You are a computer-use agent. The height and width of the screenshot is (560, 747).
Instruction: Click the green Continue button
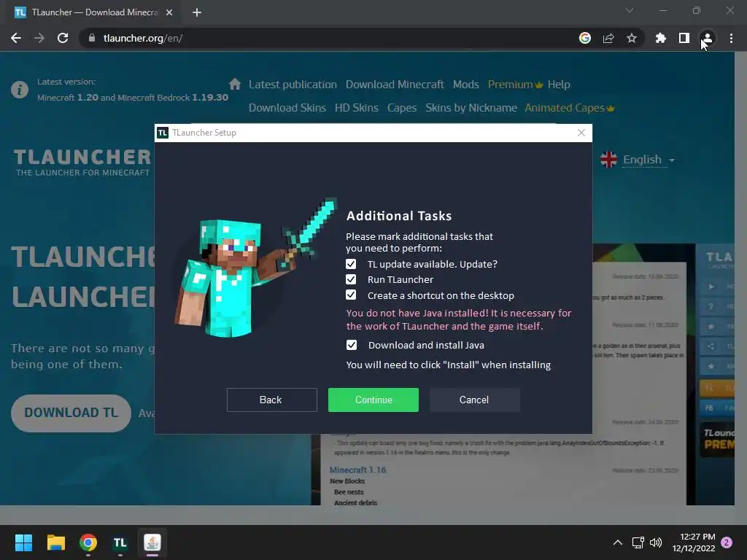point(373,400)
